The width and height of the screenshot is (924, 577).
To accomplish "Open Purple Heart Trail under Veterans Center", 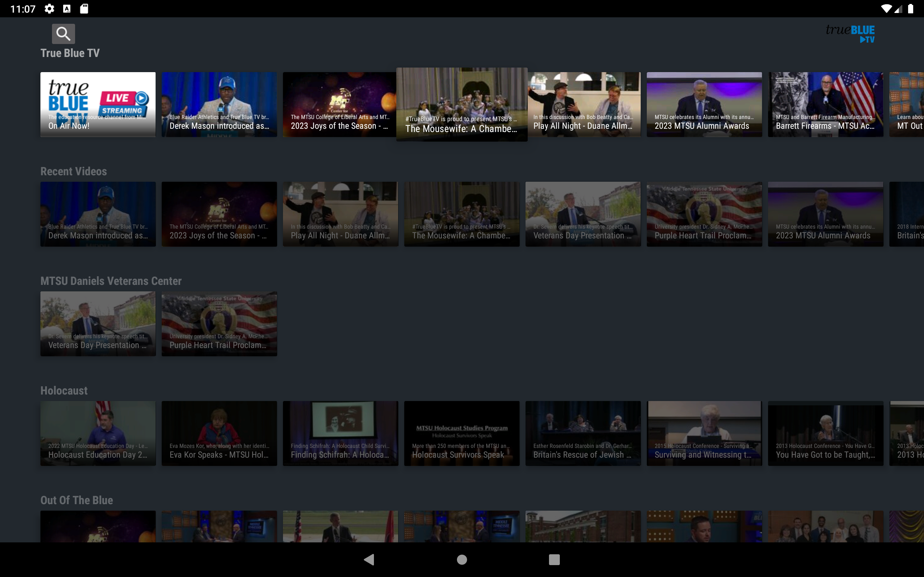I will tap(219, 323).
